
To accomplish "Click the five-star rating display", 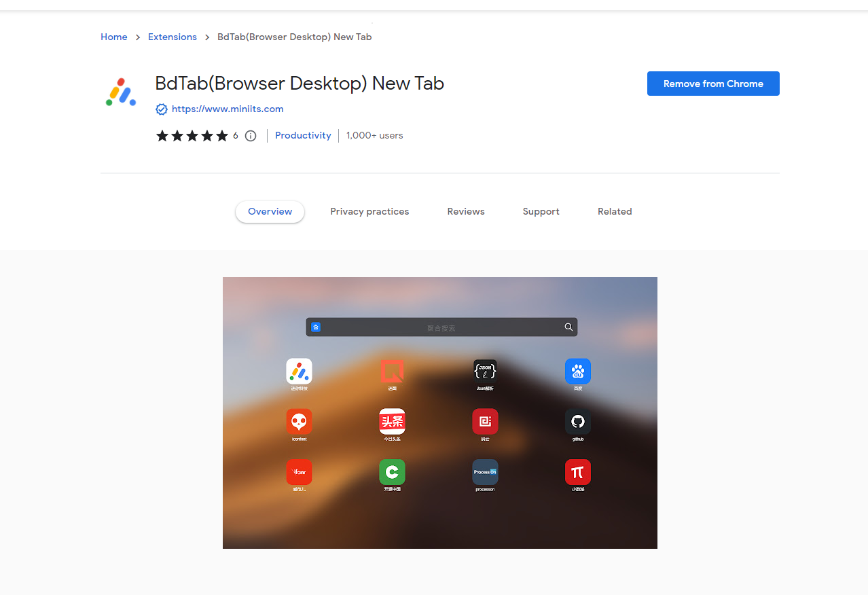I will [192, 136].
